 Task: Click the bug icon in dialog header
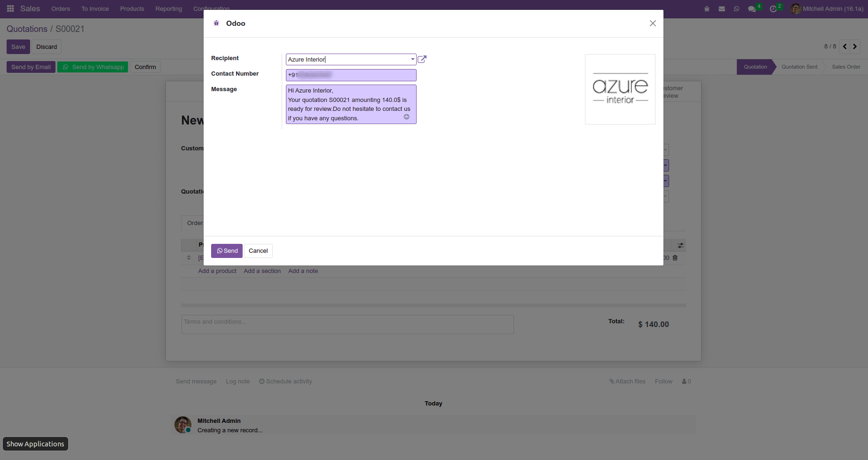tap(216, 23)
